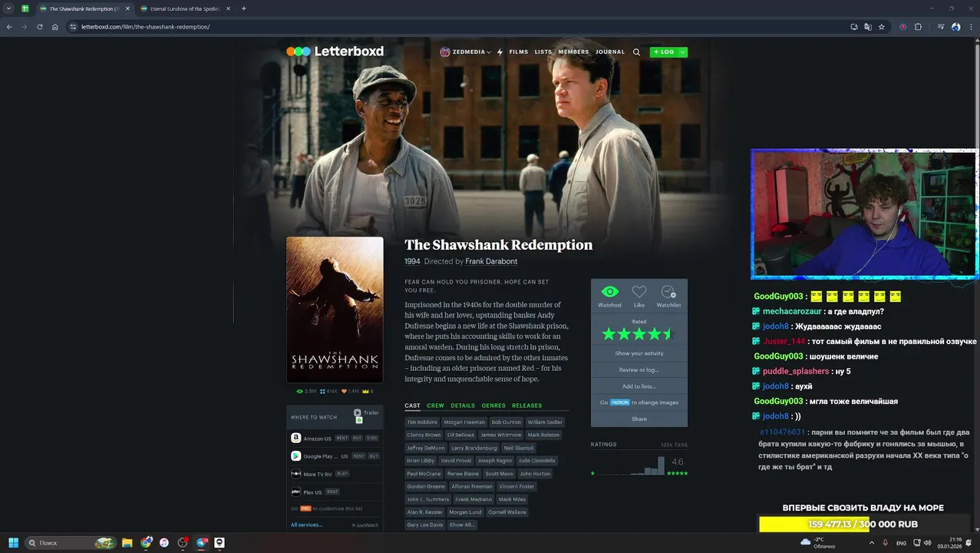Open the lightning bolt Activity icon

pos(500,52)
